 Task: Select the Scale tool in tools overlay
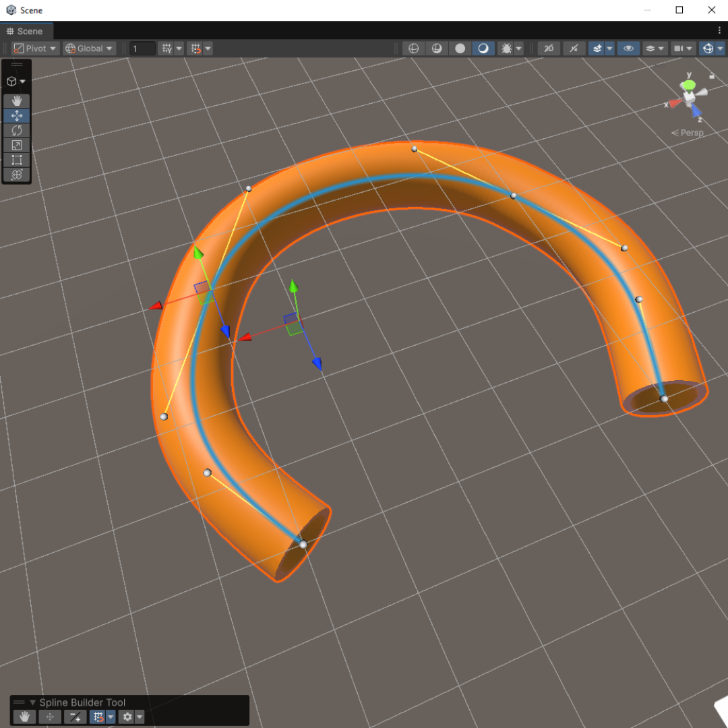tap(17, 146)
